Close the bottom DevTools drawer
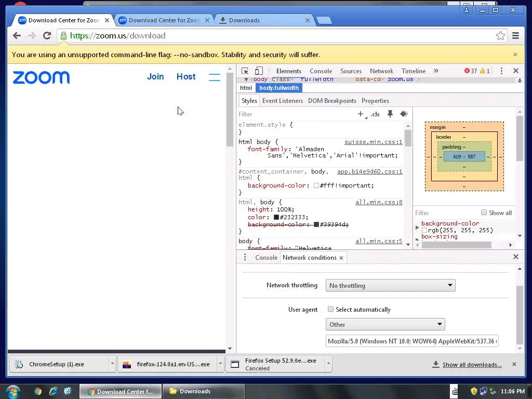532x399 pixels. click(x=516, y=257)
